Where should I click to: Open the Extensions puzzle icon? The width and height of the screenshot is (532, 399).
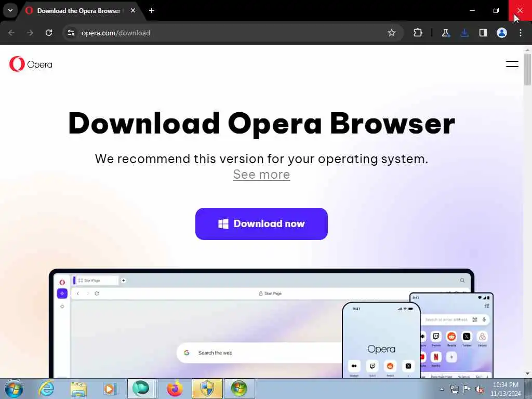click(x=418, y=33)
